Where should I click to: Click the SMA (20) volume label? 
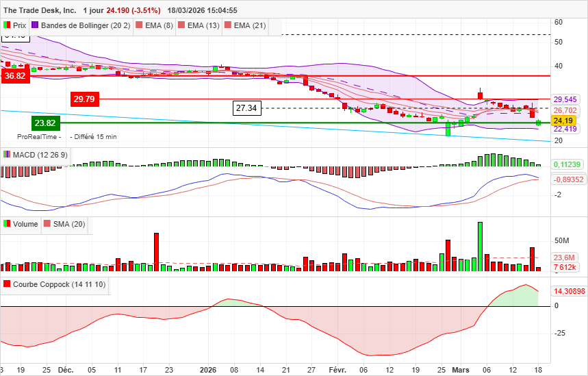coord(69,224)
